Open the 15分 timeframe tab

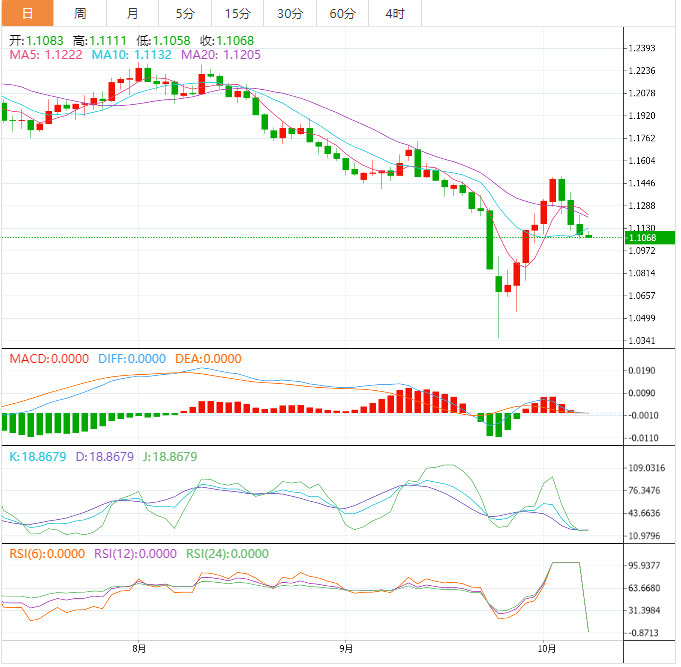click(x=238, y=13)
